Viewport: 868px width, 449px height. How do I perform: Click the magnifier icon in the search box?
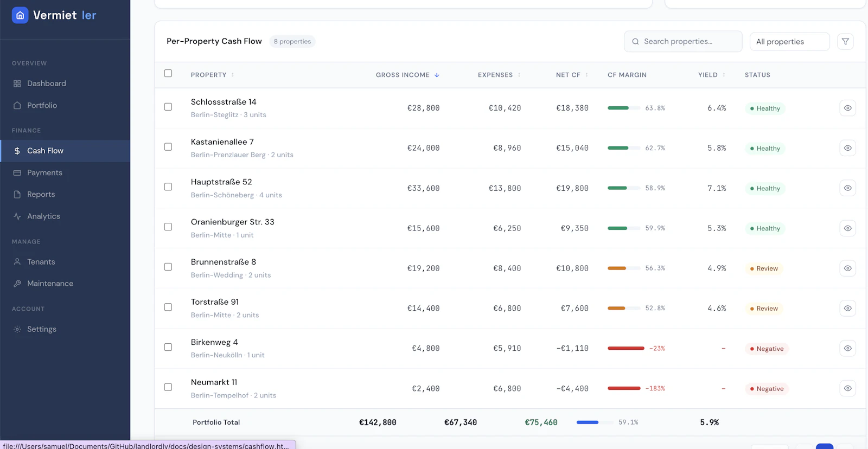(635, 42)
